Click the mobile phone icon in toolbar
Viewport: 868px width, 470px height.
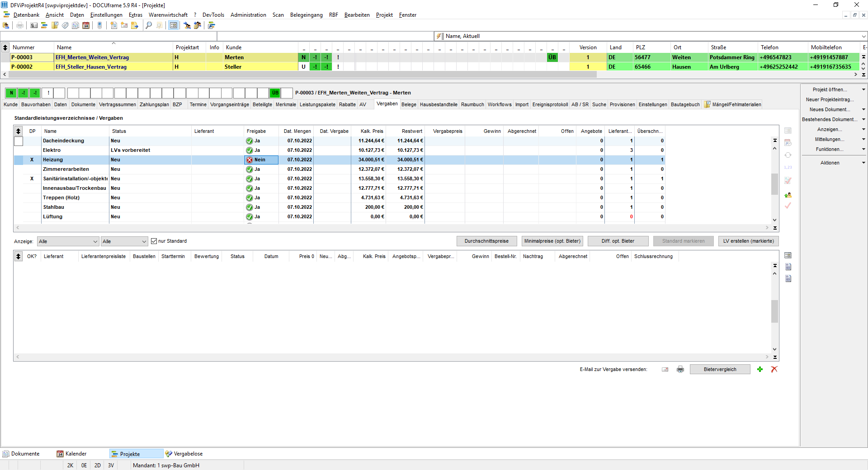click(x=100, y=25)
